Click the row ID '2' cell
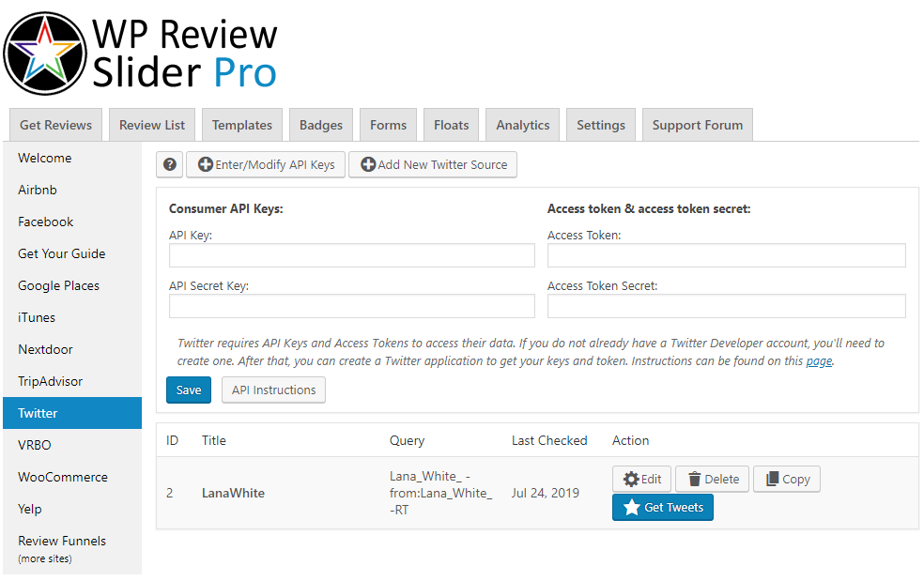924x581 pixels. [170, 493]
